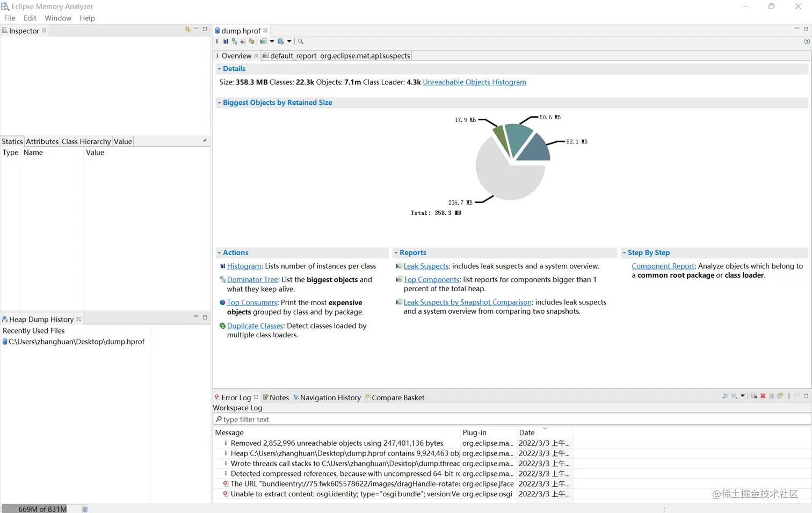Click the garbage collector trash icon in status bar
This screenshot has height=513, width=812.
[x=85, y=509]
